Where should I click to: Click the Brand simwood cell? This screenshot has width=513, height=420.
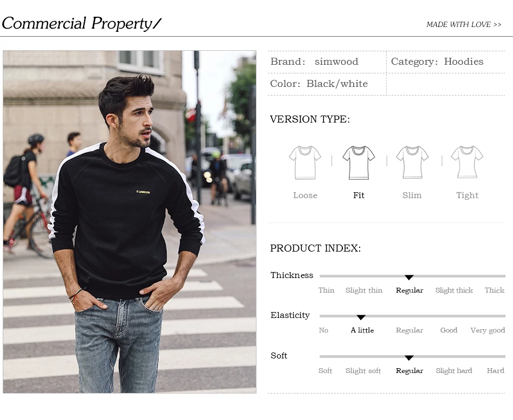(327, 62)
